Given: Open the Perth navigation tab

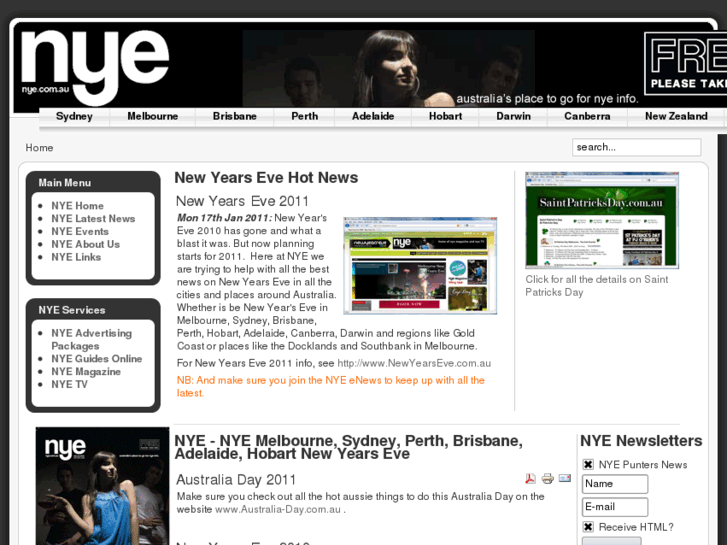Looking at the screenshot, I should coord(305,116).
